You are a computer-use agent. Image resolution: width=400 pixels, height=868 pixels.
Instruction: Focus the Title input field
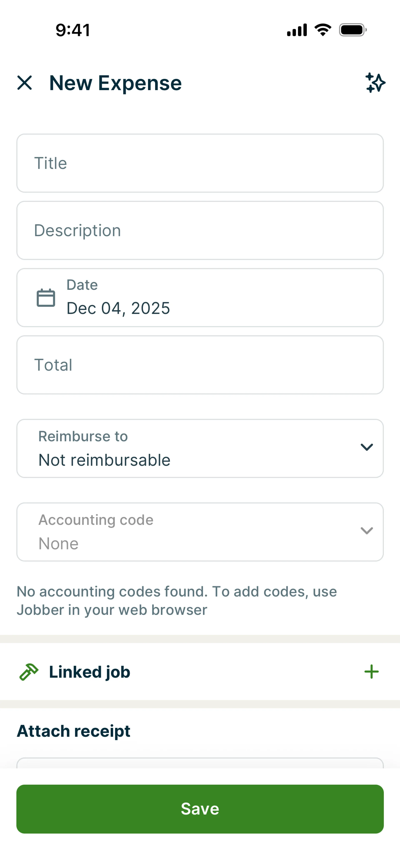[x=200, y=164]
